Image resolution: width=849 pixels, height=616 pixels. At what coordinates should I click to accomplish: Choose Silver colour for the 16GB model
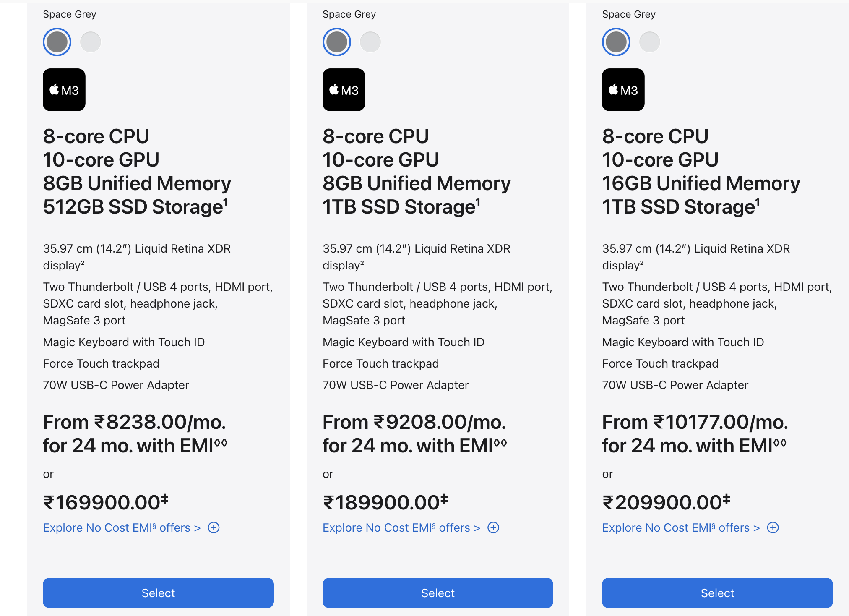click(x=650, y=42)
